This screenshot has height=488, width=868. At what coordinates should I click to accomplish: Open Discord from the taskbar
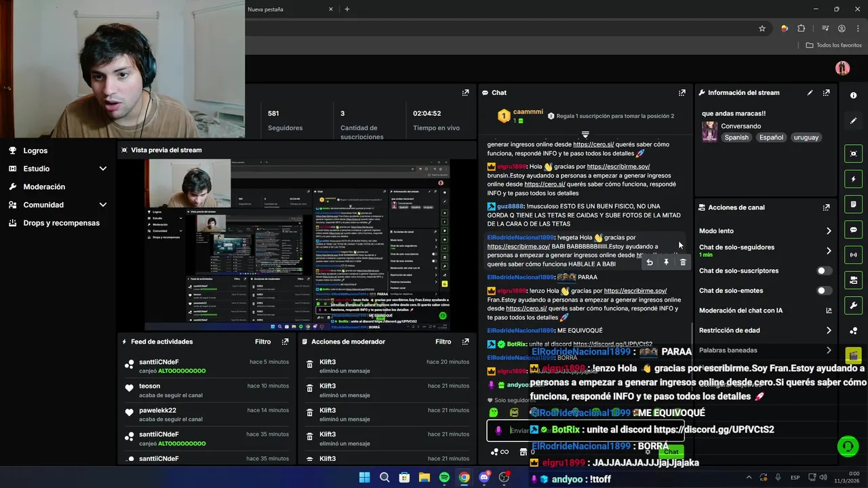[x=484, y=477]
